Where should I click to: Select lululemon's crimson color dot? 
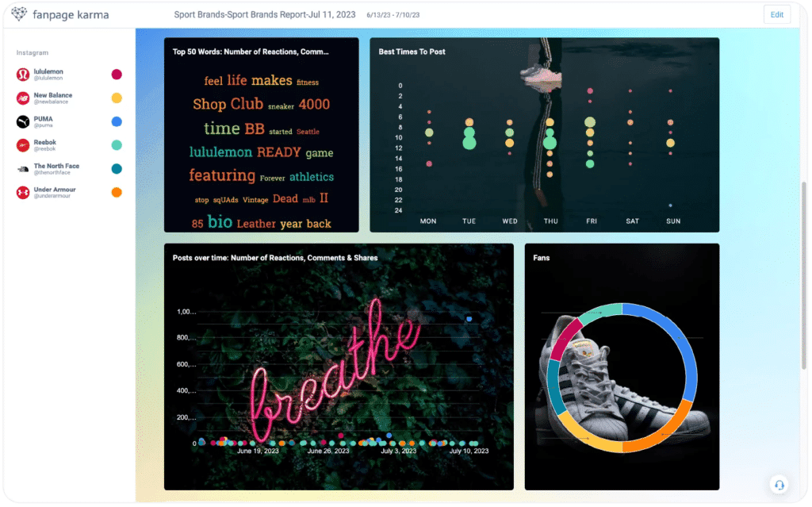tap(117, 75)
